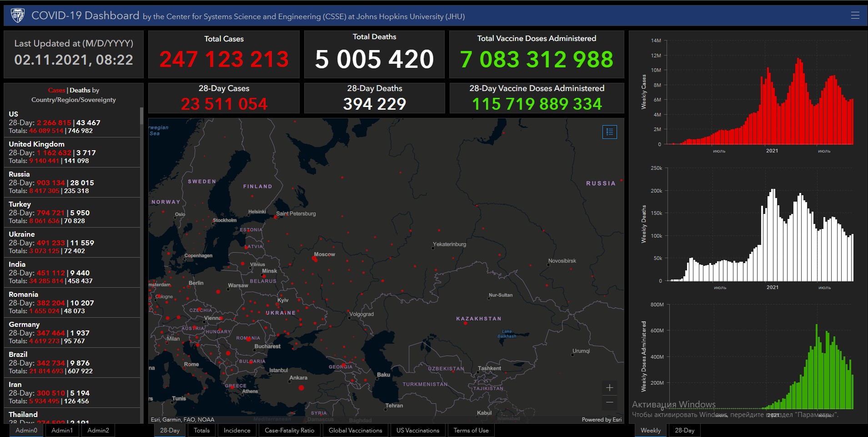This screenshot has width=868, height=437.
Task: Click the country list scrollbar
Action: [141, 116]
